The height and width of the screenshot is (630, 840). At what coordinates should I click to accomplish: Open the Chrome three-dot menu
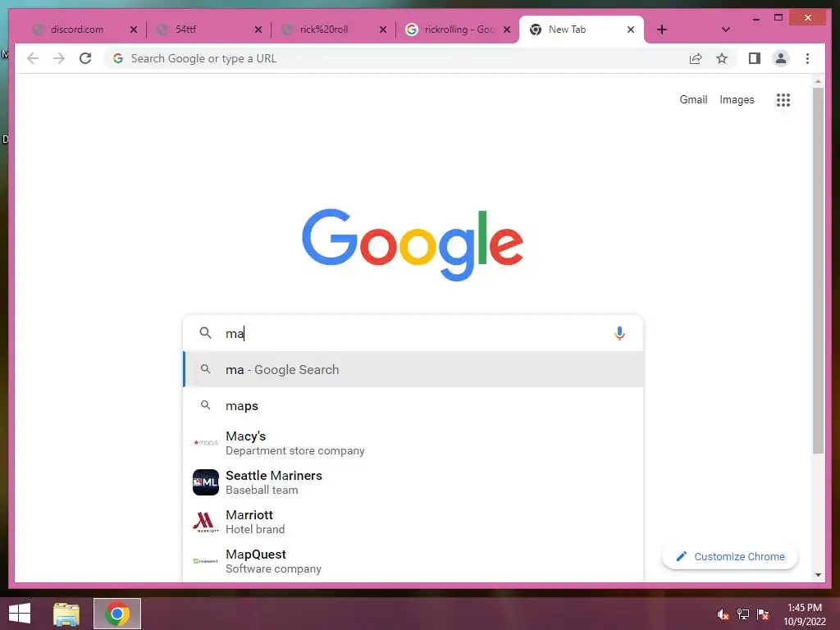tap(807, 58)
